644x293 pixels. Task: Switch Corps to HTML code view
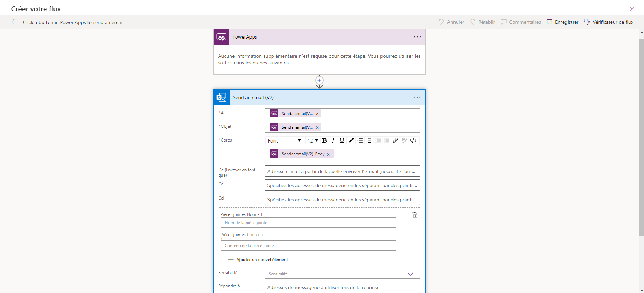[x=413, y=140]
